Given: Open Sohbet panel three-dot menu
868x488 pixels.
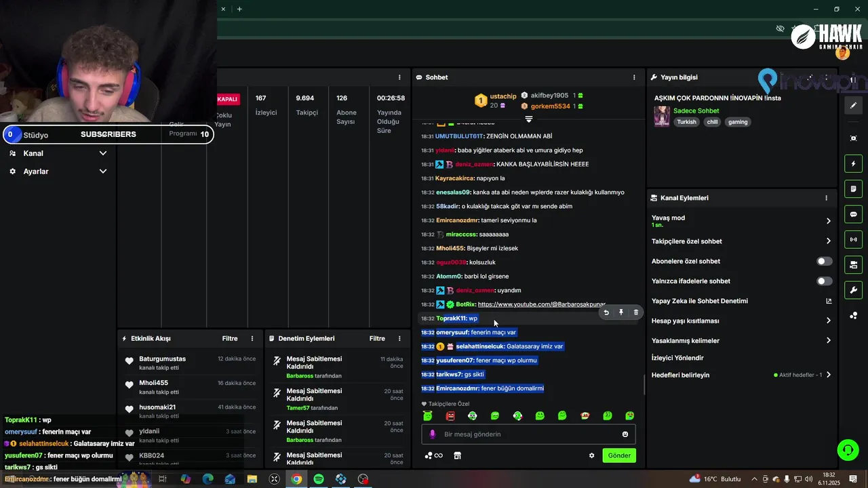Looking at the screenshot, I should (x=634, y=77).
